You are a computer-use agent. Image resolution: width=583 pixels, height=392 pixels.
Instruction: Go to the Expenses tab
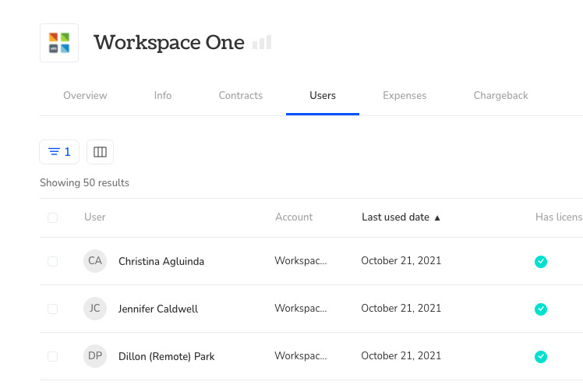[405, 96]
